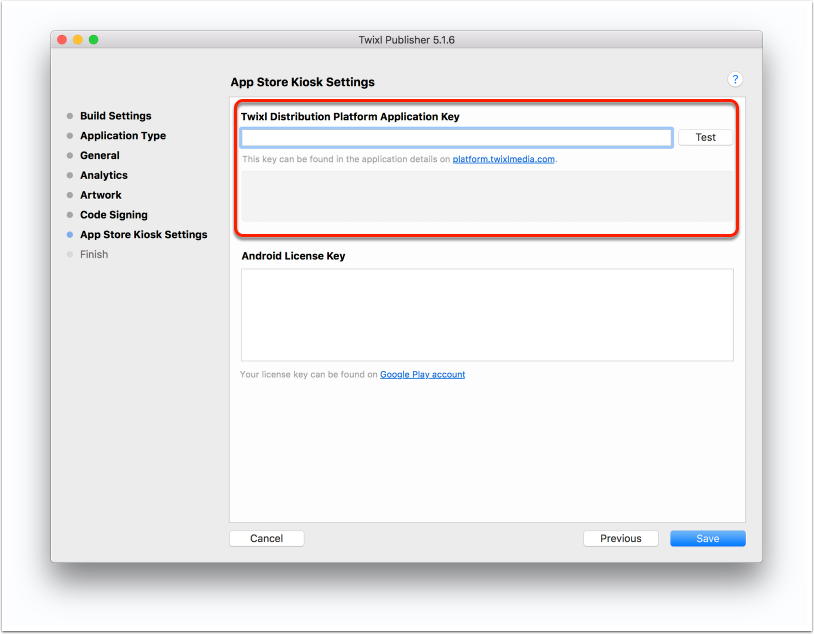Screen dimensions: 814x634
Task: Go back with the Previous button
Action: (x=621, y=538)
